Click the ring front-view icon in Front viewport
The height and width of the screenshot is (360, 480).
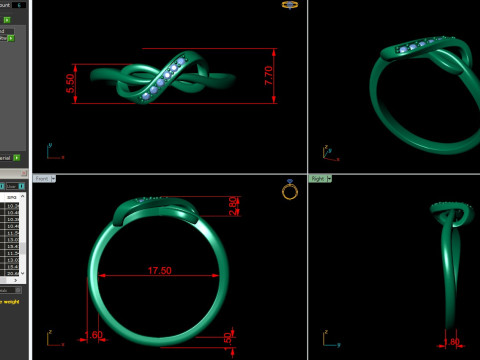pos(290,190)
